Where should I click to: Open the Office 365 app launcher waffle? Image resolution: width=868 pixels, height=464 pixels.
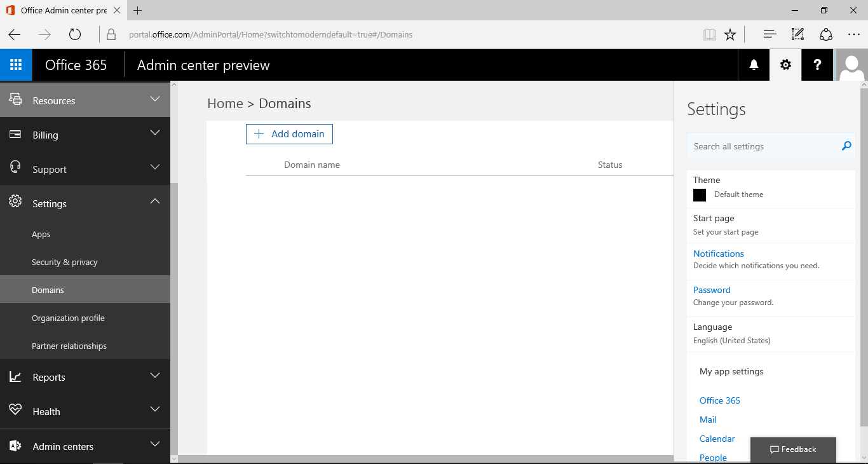(x=16, y=65)
